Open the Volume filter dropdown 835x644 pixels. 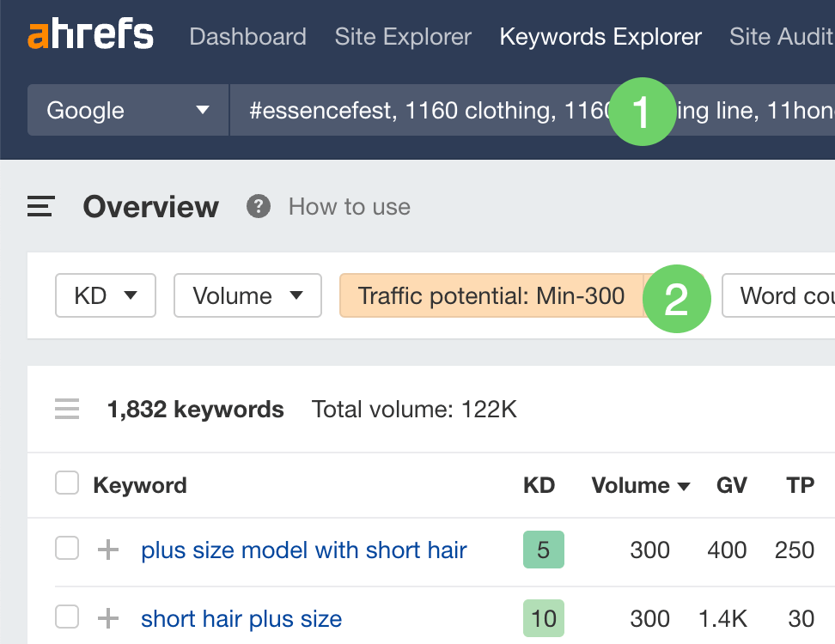click(x=247, y=295)
